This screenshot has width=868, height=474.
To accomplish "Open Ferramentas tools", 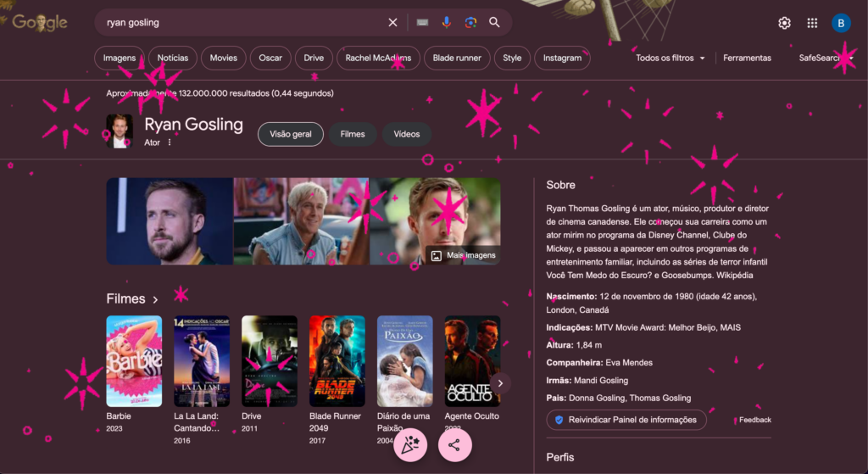I will [x=747, y=59].
